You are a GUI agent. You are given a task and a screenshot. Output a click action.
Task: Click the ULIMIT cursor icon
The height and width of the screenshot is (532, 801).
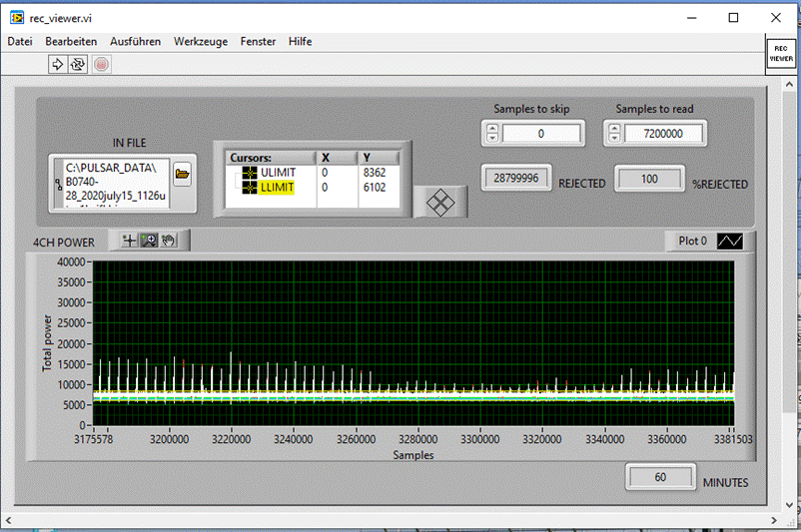250,173
